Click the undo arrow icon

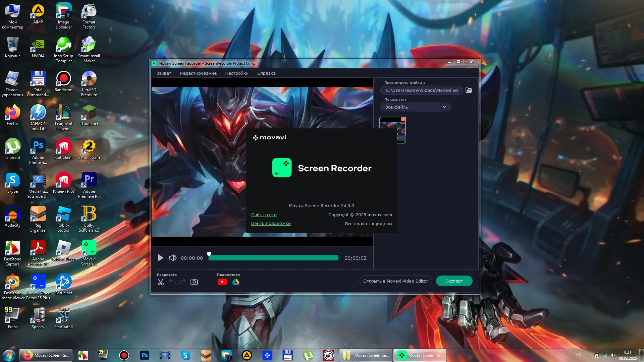[173, 282]
